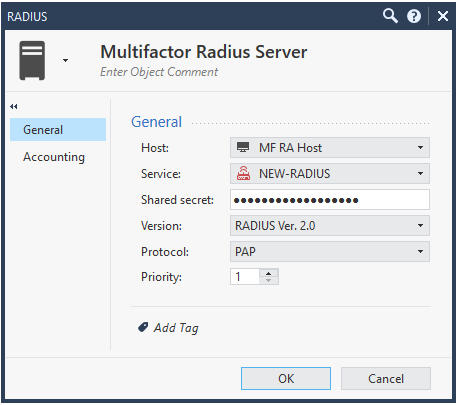457x405 pixels.
Task: Click the NEW-RADIUS service icon
Action: [243, 173]
